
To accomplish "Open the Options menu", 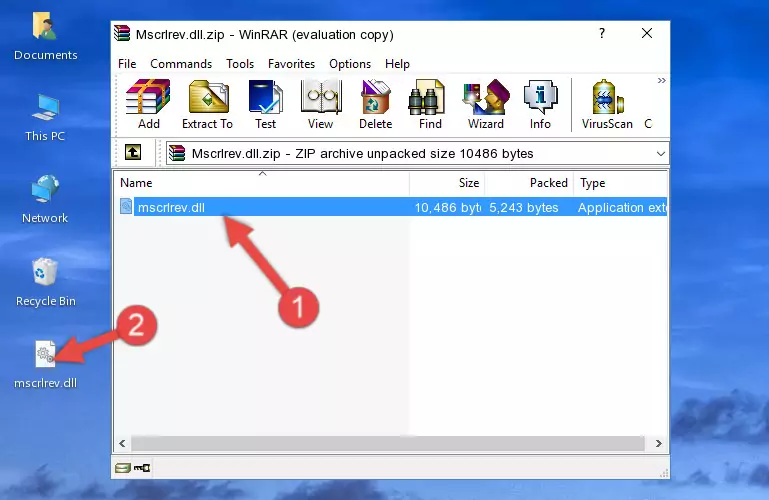I will [x=350, y=64].
